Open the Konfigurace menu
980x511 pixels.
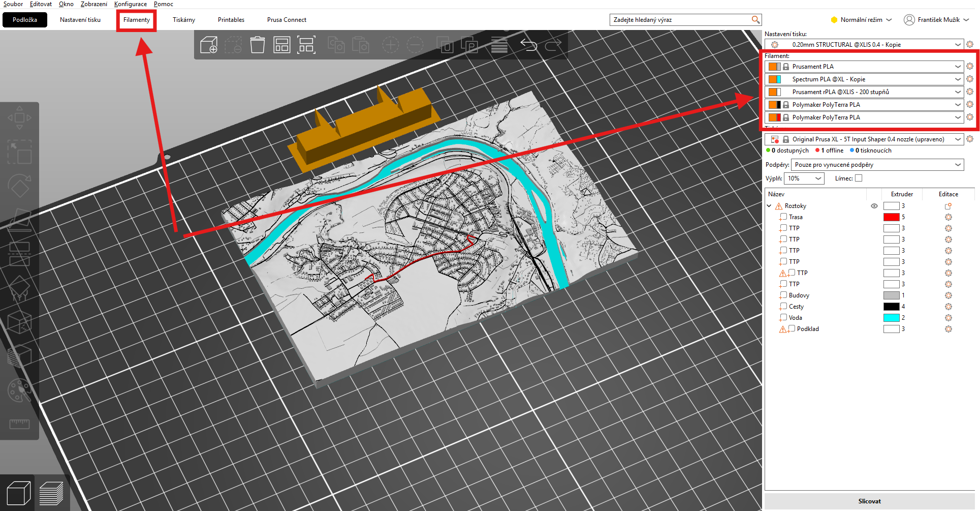tap(130, 4)
